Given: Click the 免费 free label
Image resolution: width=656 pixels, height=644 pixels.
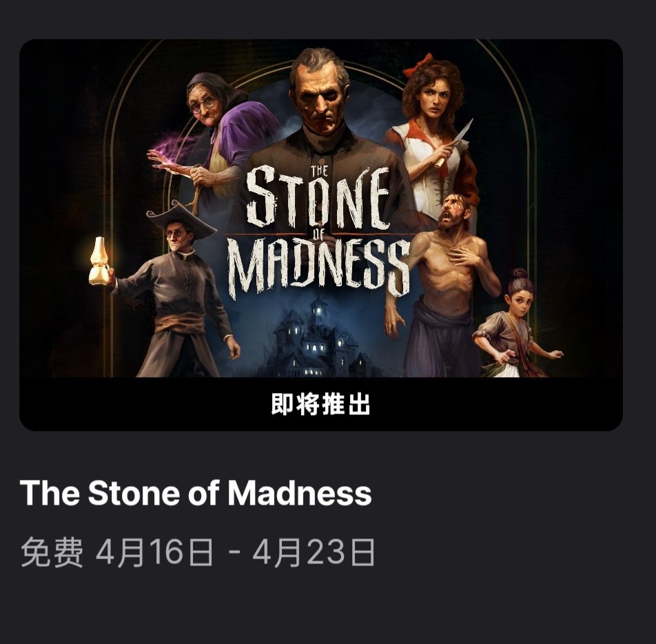Looking at the screenshot, I should coord(52,553).
